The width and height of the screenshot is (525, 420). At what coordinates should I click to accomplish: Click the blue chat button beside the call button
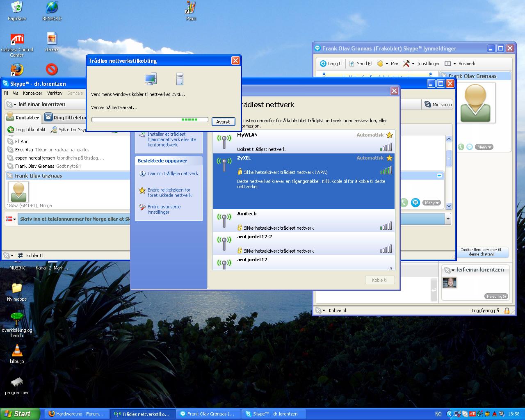point(415,203)
